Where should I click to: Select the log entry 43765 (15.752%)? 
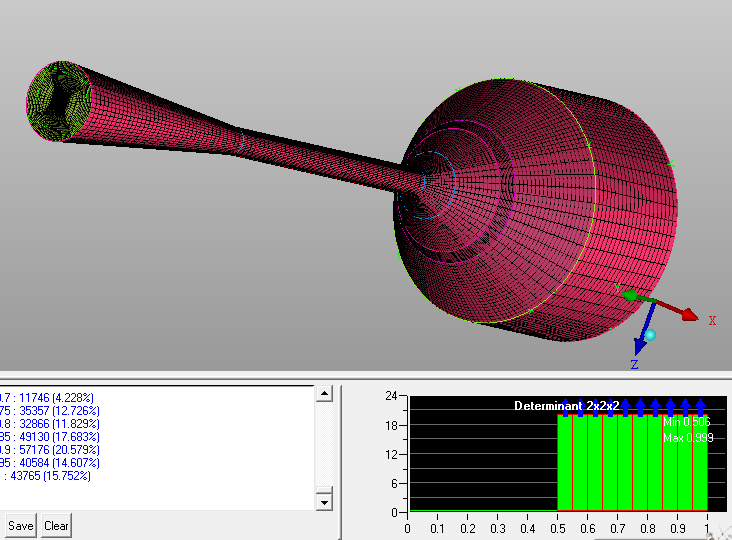[x=48, y=475]
